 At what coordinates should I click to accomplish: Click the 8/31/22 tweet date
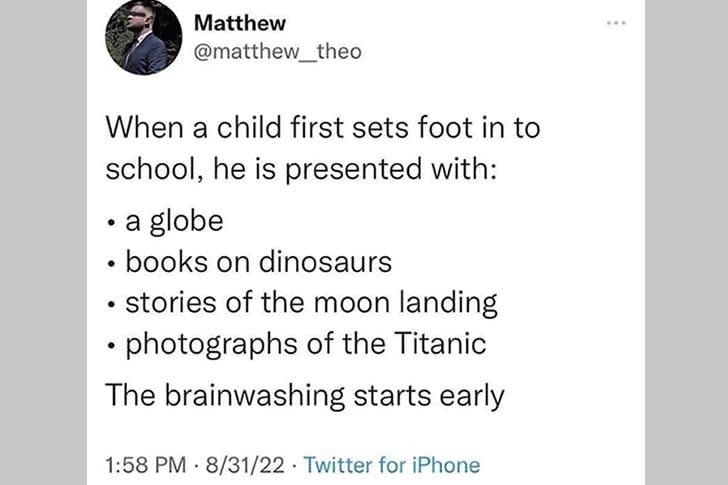coord(244,465)
